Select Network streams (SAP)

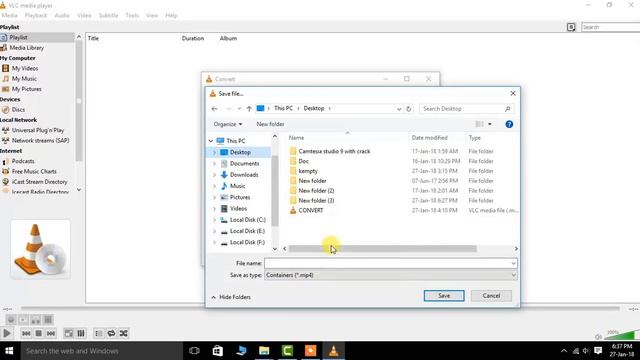coord(40,140)
